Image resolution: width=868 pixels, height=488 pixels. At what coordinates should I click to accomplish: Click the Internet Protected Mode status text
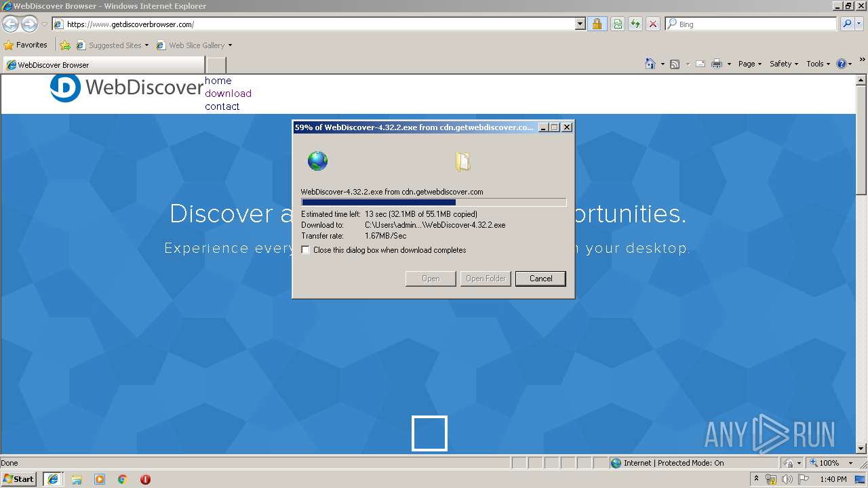(x=673, y=463)
